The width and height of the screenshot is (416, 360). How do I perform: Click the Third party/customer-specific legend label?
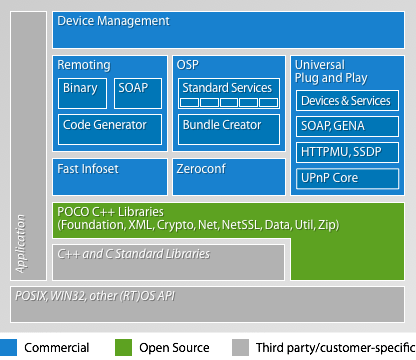336,348
